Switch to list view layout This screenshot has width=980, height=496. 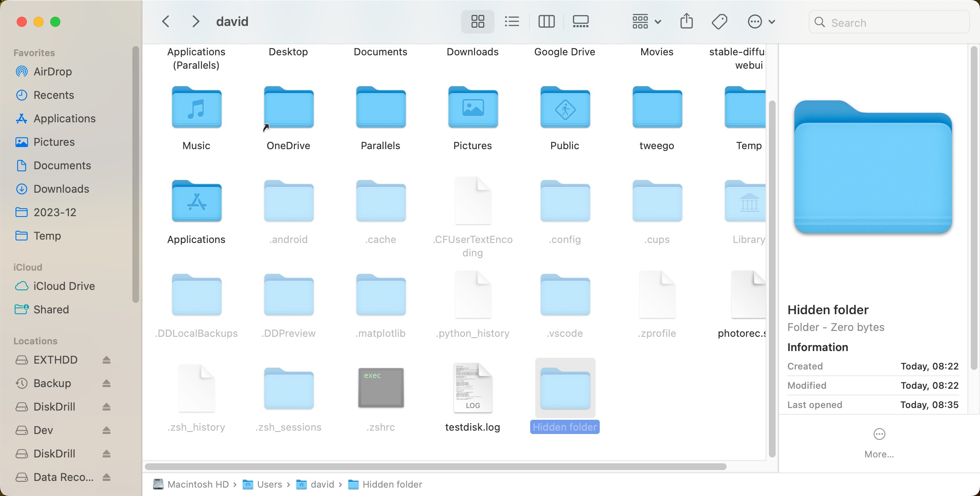[511, 21]
